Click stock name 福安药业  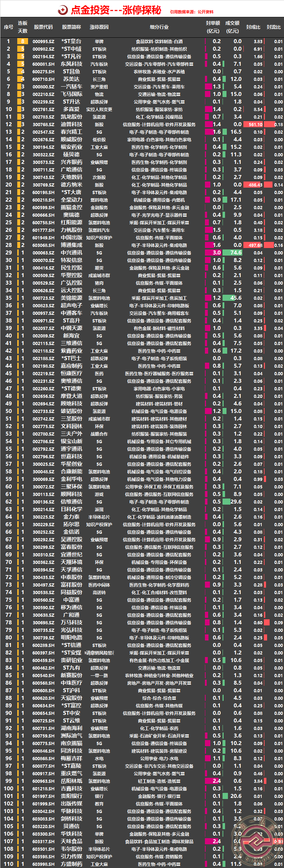pos(72,147)
